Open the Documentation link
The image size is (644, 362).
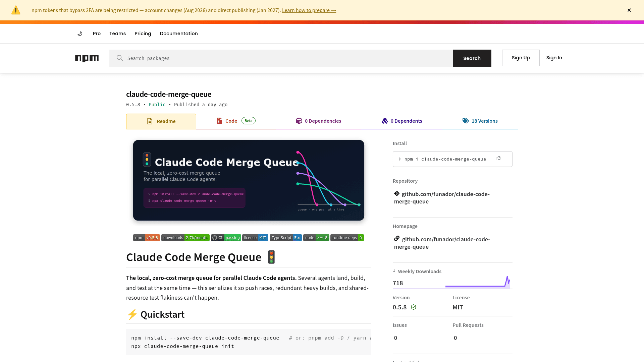click(x=179, y=34)
